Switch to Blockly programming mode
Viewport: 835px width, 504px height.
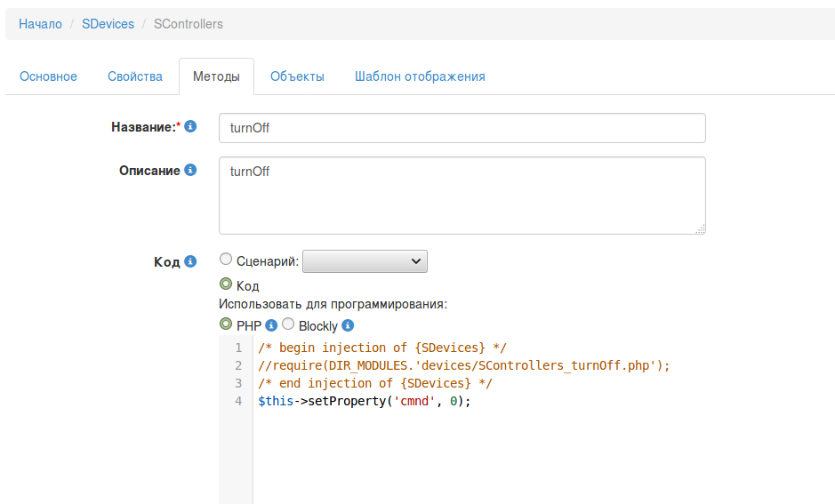(x=288, y=324)
